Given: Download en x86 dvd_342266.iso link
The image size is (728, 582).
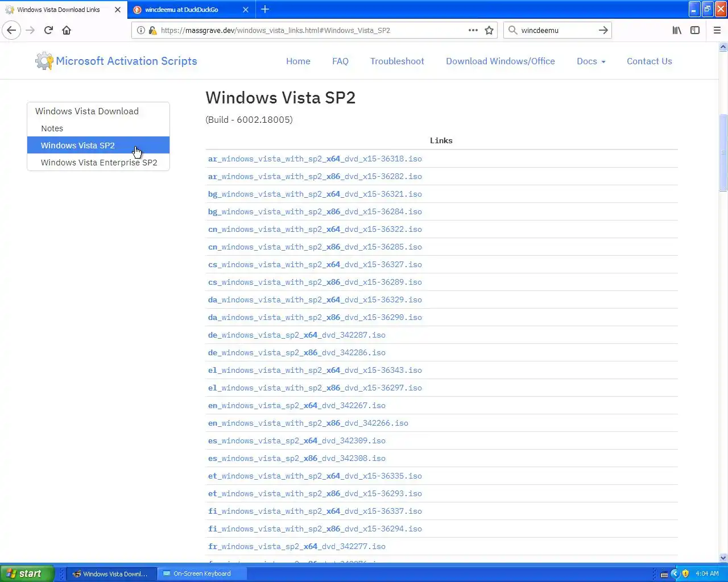Looking at the screenshot, I should click(308, 423).
